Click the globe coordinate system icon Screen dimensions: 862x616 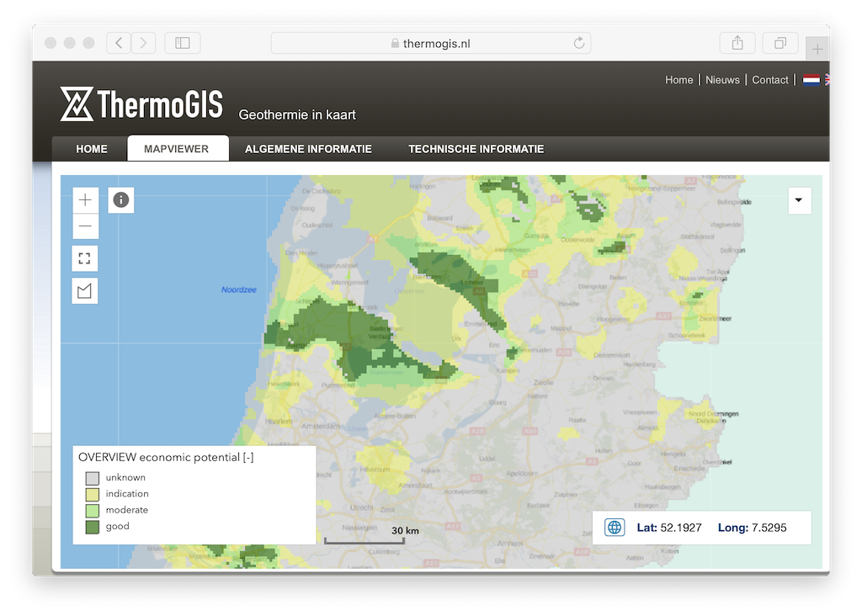click(615, 528)
